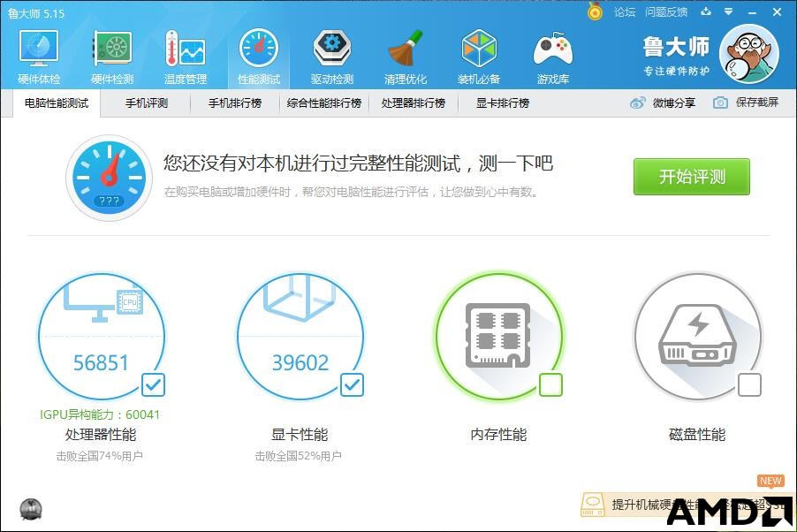The image size is (797, 532).
Task: Open 游戏库 game library
Action: click(x=553, y=57)
